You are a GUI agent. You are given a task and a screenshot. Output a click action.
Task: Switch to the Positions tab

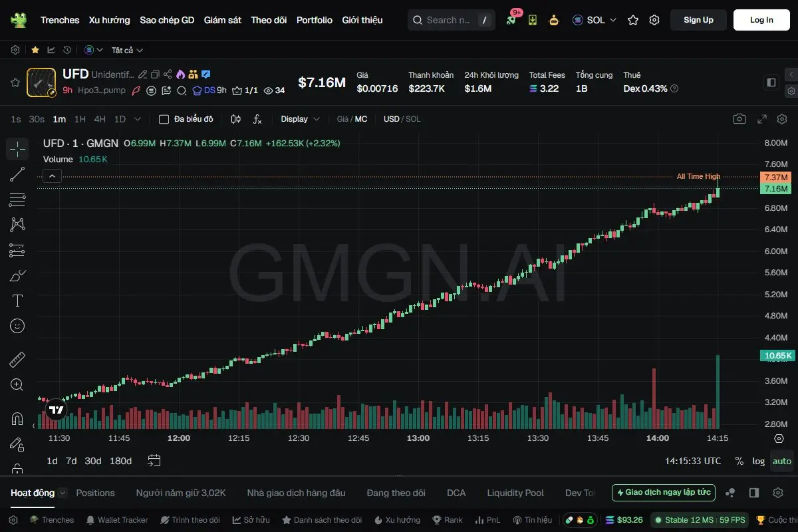pyautogui.click(x=95, y=493)
